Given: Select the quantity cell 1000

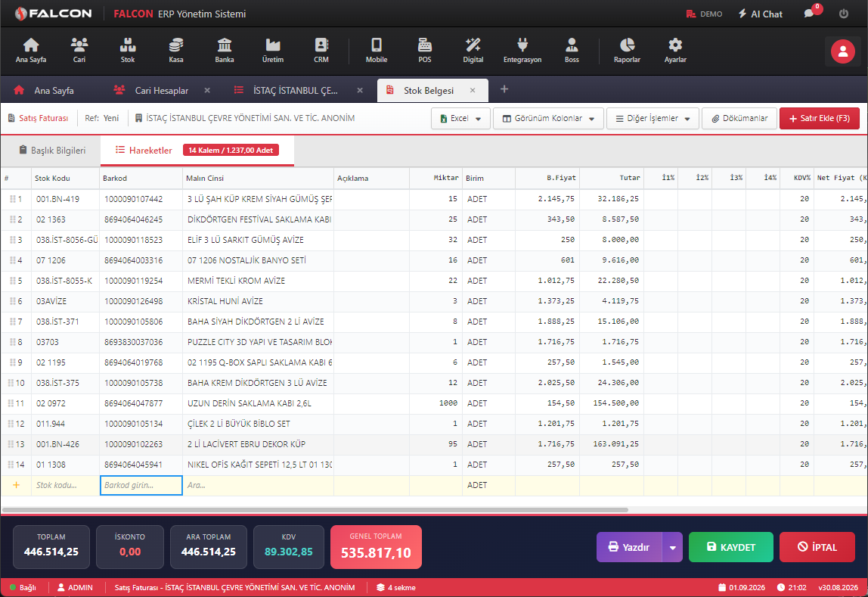Looking at the screenshot, I should (435, 403).
